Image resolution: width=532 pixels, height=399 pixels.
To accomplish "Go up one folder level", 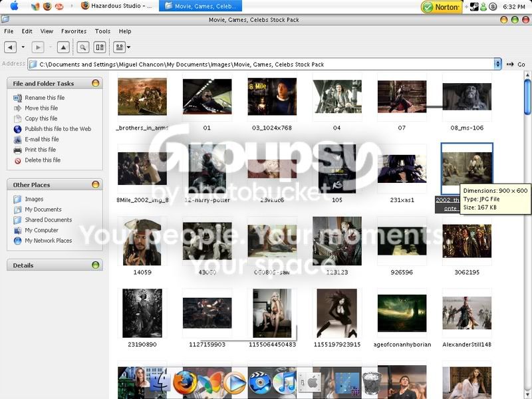I will pyautogui.click(x=63, y=47).
